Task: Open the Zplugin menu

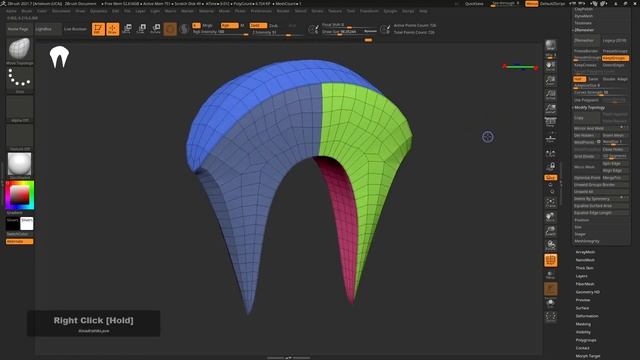Action: [x=390, y=11]
